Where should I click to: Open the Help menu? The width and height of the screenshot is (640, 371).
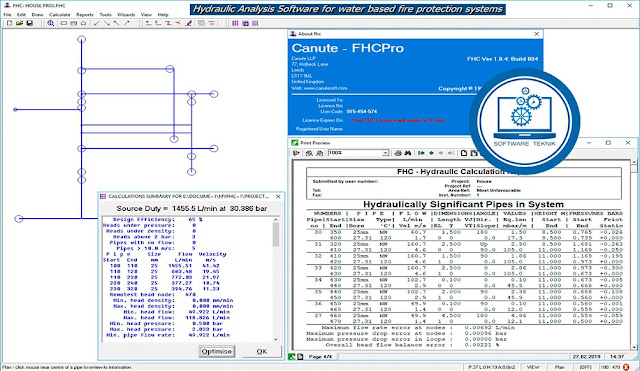click(163, 15)
